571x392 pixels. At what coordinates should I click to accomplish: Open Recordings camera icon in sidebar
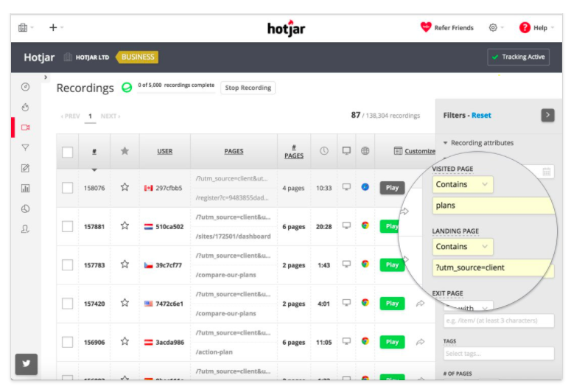point(25,127)
